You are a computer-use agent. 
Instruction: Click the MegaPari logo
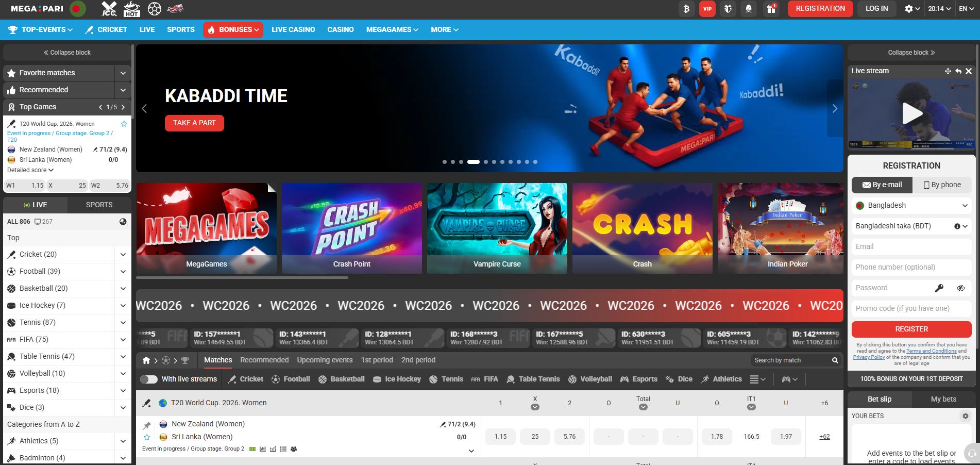(x=37, y=9)
